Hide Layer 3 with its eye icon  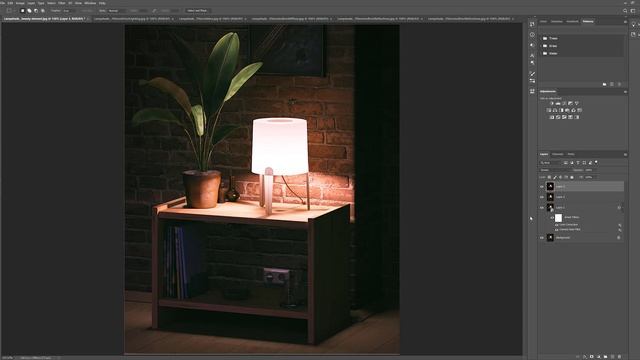coord(542,187)
